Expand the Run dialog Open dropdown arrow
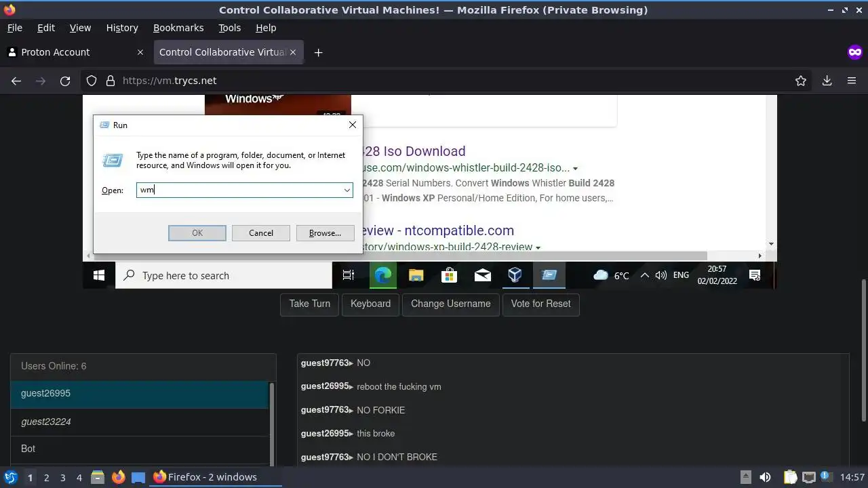 click(347, 190)
